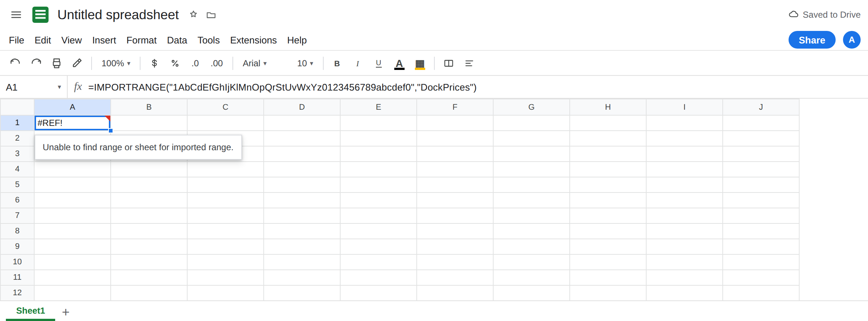The width and height of the screenshot is (868, 321).
Task: Move spreadsheet using the folder icon
Action: [x=211, y=15]
